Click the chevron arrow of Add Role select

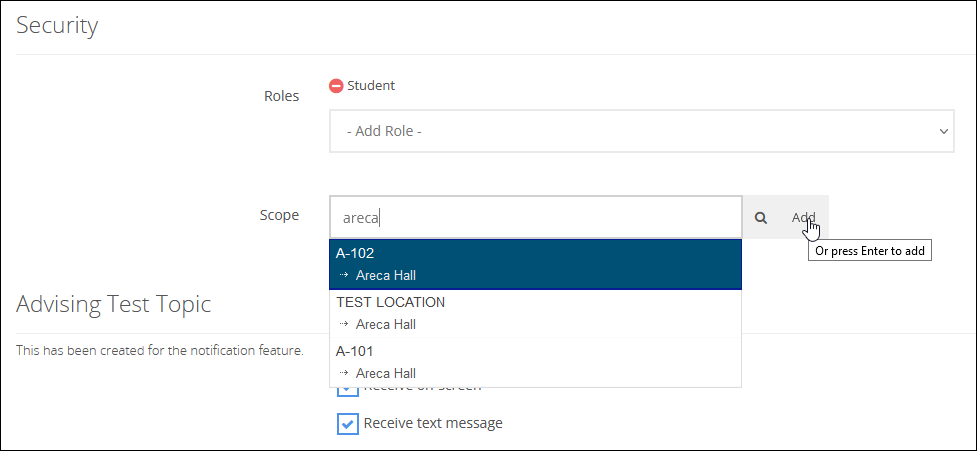coord(943,131)
